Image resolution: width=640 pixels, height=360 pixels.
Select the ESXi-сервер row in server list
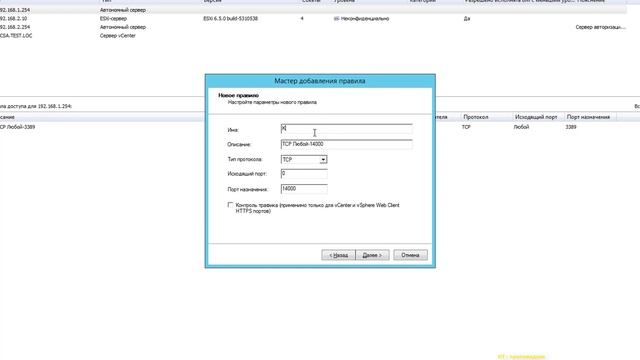coord(313,18)
